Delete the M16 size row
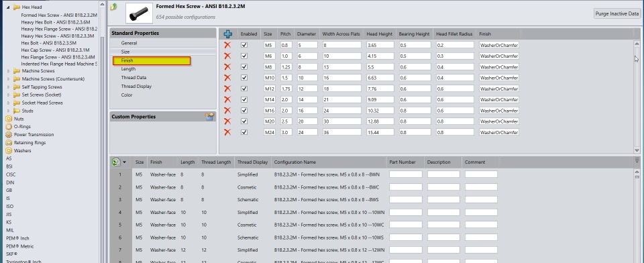 click(227, 110)
